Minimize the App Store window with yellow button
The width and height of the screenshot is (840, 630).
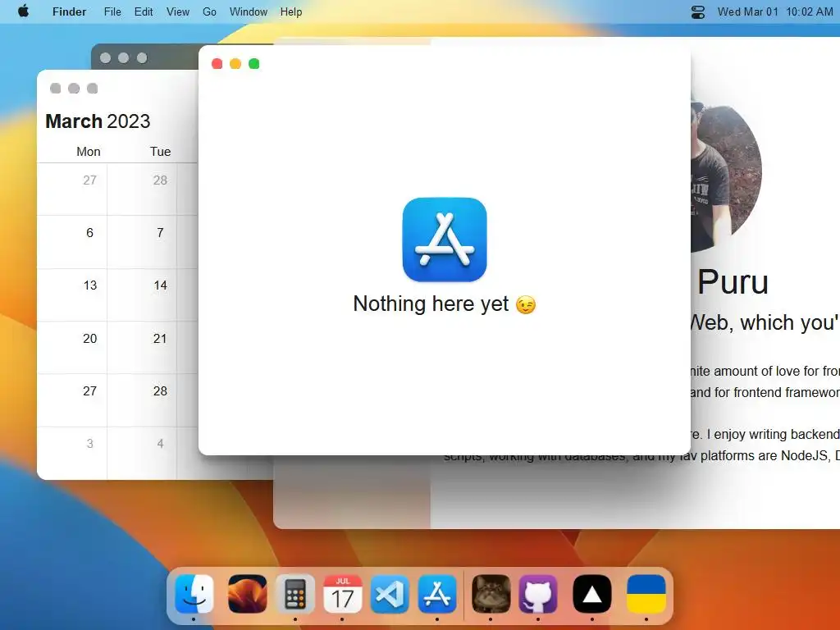235,64
